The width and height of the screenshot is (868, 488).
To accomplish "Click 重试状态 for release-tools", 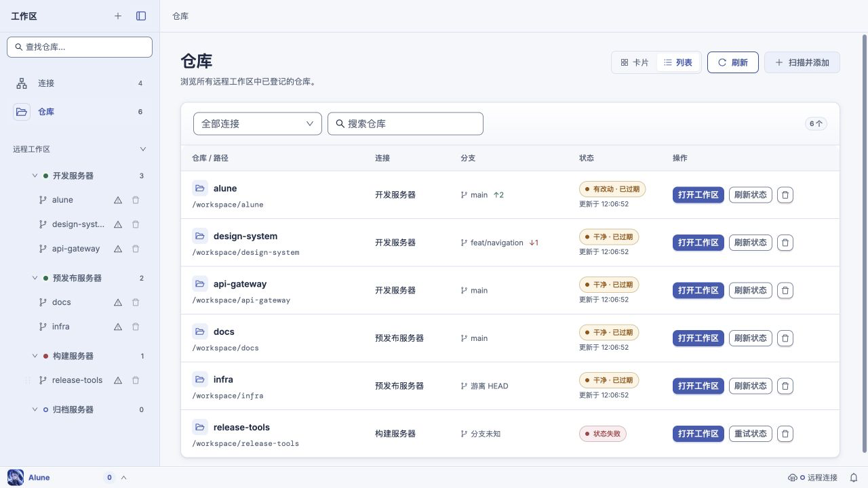I will (x=751, y=434).
